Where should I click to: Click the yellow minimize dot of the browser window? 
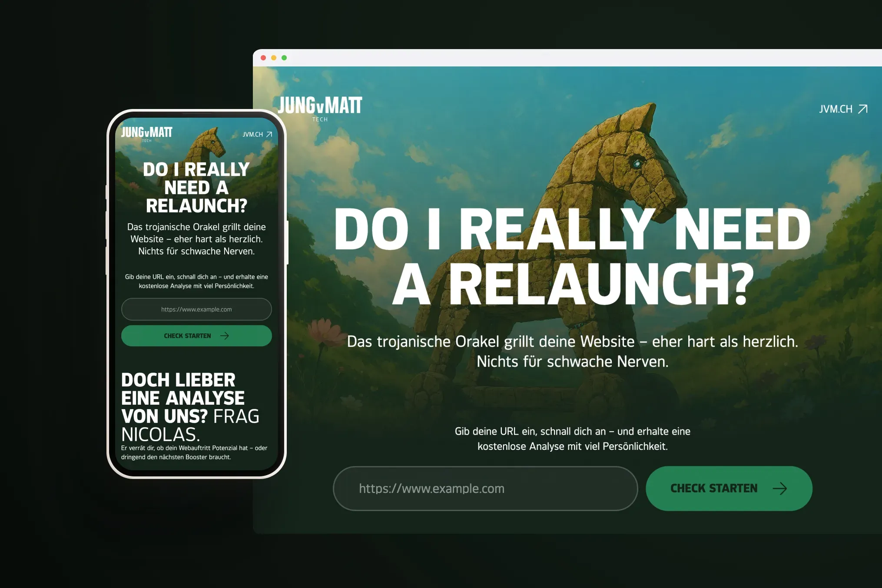[273, 57]
